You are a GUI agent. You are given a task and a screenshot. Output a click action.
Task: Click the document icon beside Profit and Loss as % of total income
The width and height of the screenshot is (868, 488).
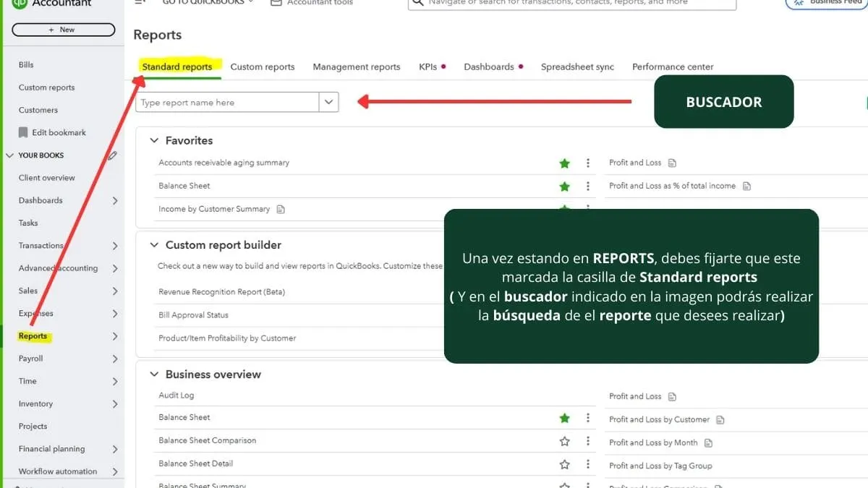[x=746, y=187]
